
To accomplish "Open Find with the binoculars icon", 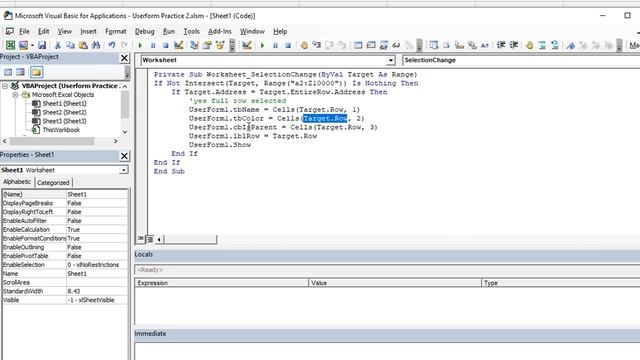I will pos(96,45).
